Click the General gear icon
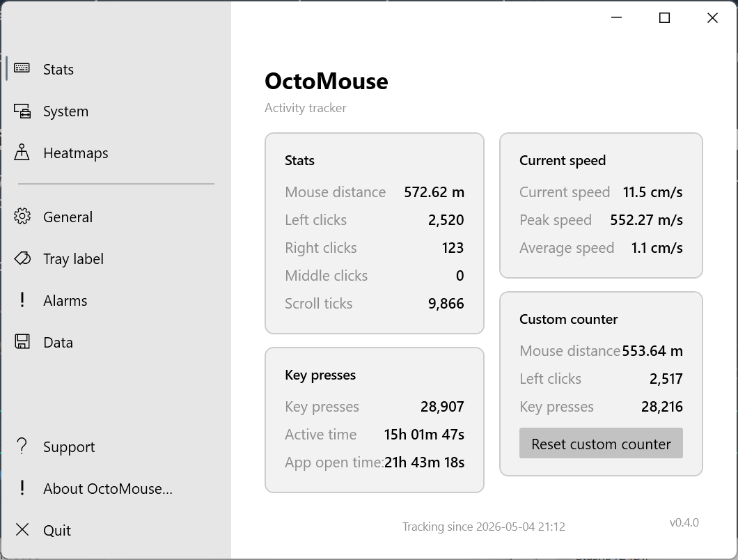 pyautogui.click(x=22, y=216)
